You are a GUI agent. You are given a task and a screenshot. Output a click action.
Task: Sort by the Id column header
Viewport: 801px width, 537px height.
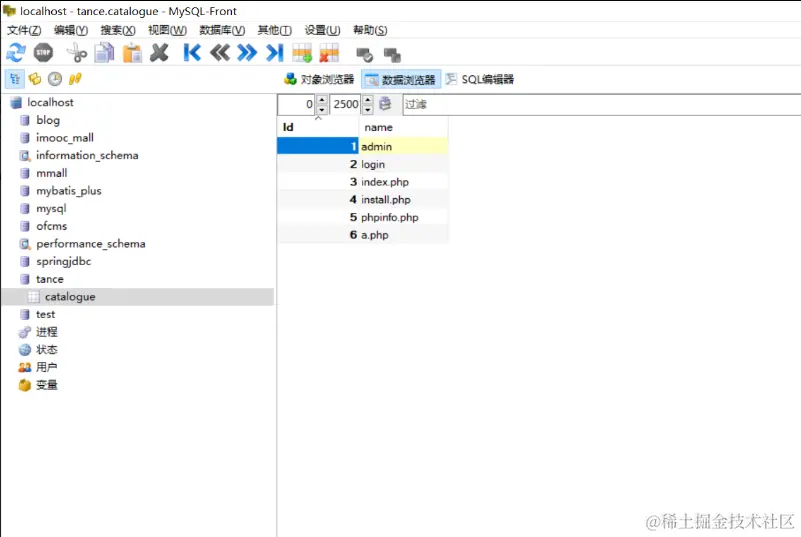tap(318, 127)
